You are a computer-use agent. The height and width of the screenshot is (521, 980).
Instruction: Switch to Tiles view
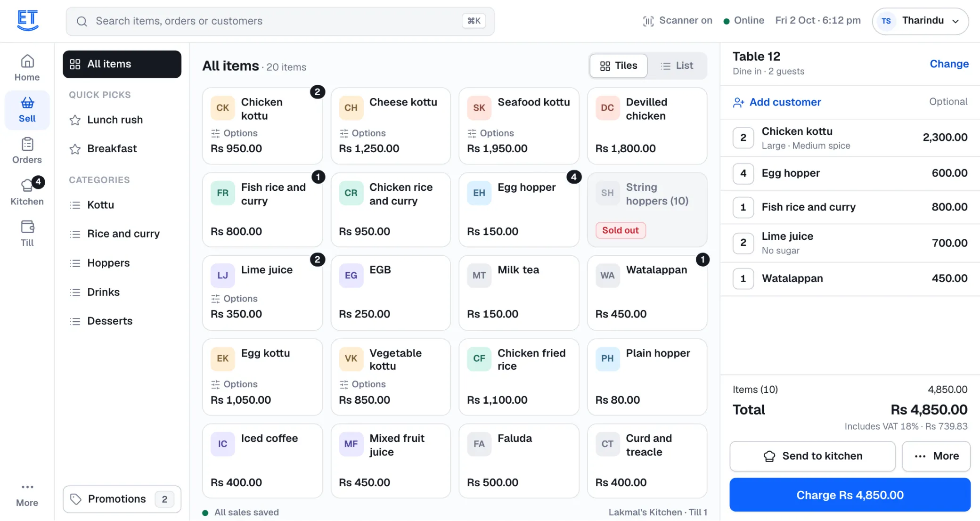[x=619, y=65]
